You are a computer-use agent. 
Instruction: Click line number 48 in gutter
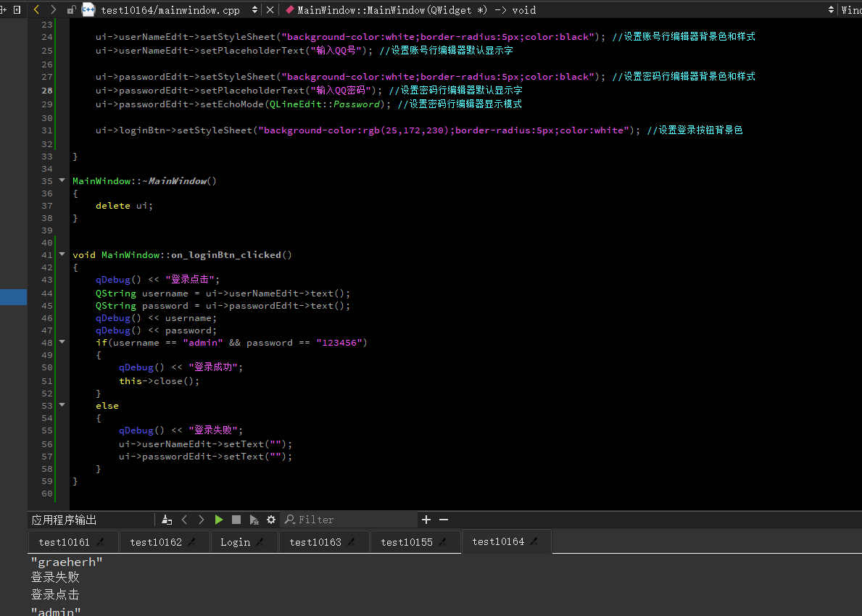click(x=47, y=343)
